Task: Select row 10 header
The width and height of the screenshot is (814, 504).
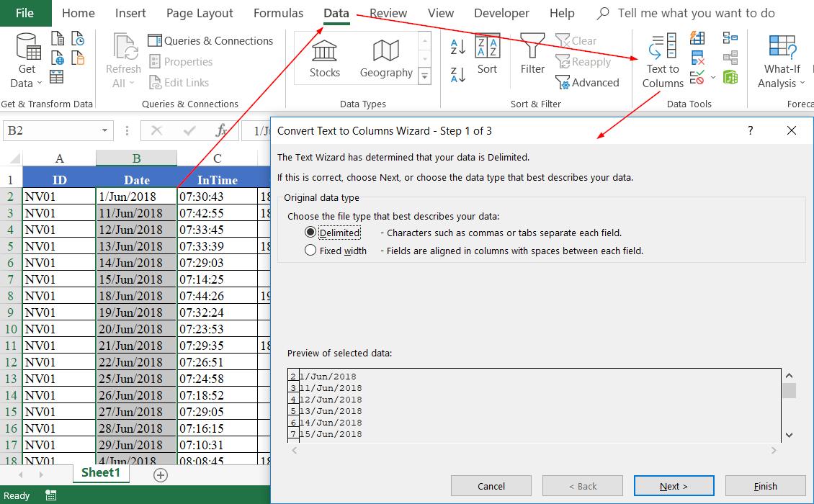Action: pyautogui.click(x=11, y=328)
